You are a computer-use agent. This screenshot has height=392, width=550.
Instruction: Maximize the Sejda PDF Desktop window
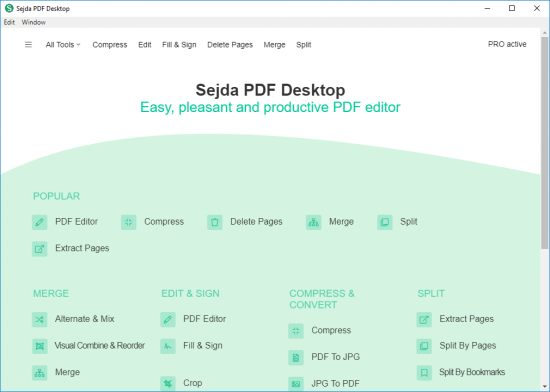click(512, 8)
